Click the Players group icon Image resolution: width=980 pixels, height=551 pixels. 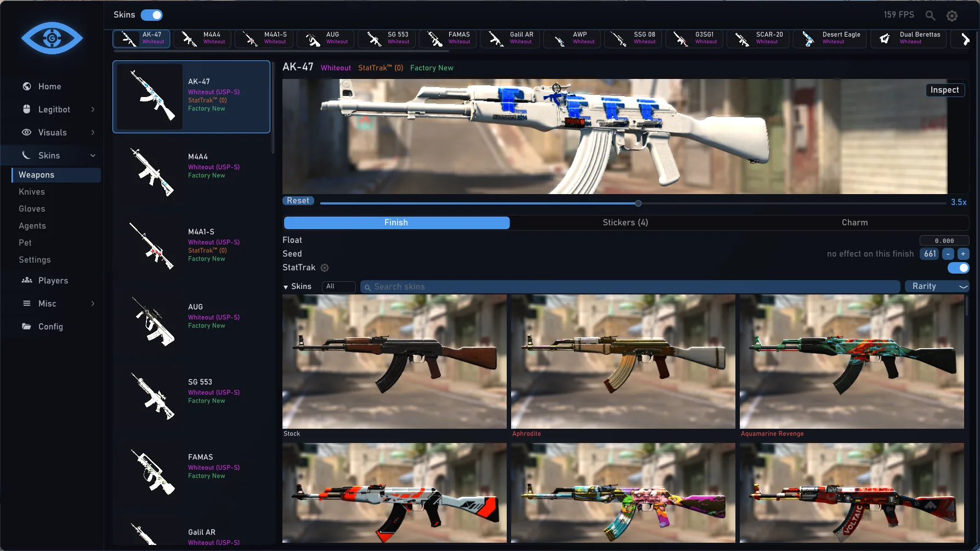click(x=26, y=280)
